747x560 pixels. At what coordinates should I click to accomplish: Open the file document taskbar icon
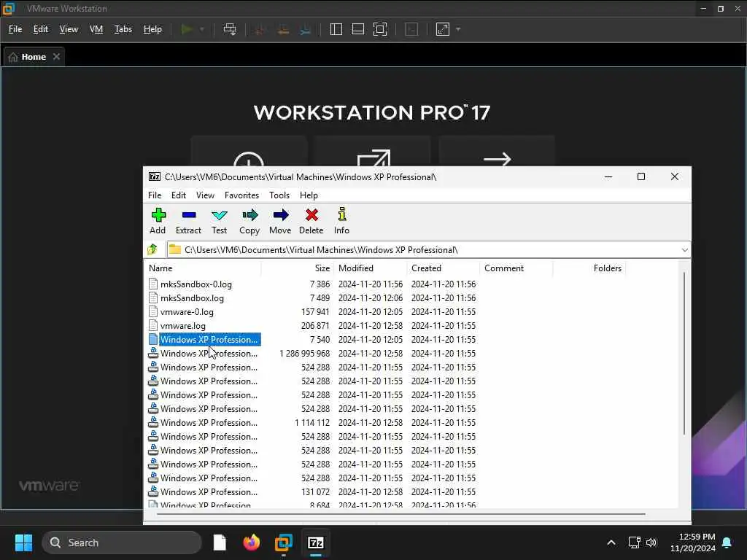coord(220,542)
